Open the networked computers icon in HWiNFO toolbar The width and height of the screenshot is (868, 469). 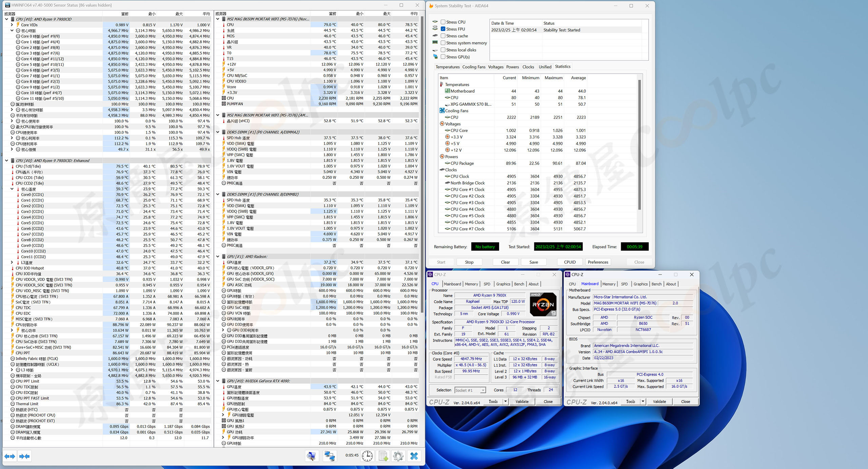[x=329, y=456]
